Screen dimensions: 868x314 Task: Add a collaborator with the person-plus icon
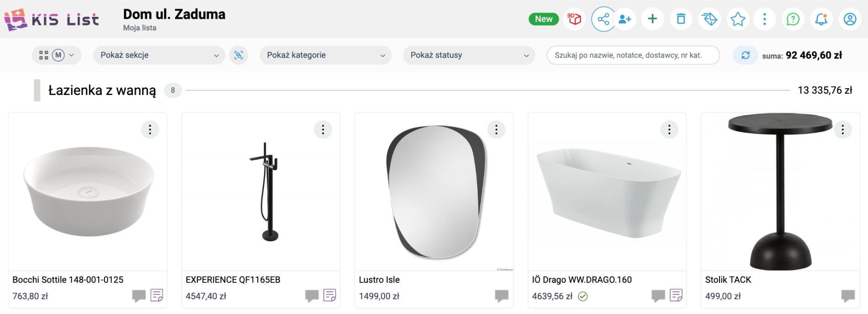click(625, 19)
